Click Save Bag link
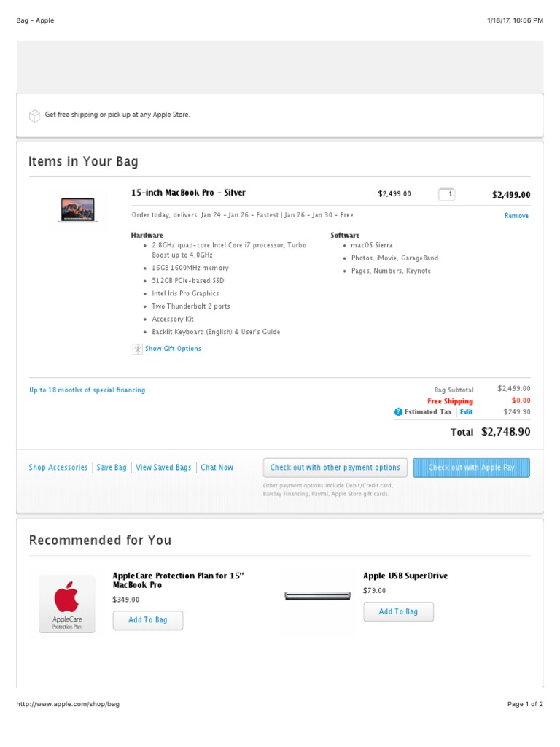 (112, 468)
